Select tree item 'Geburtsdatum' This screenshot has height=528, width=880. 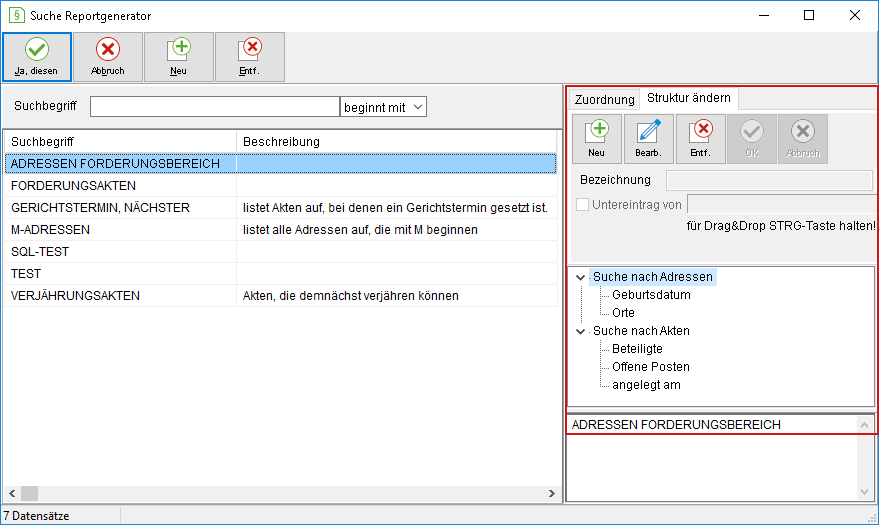coord(651,295)
